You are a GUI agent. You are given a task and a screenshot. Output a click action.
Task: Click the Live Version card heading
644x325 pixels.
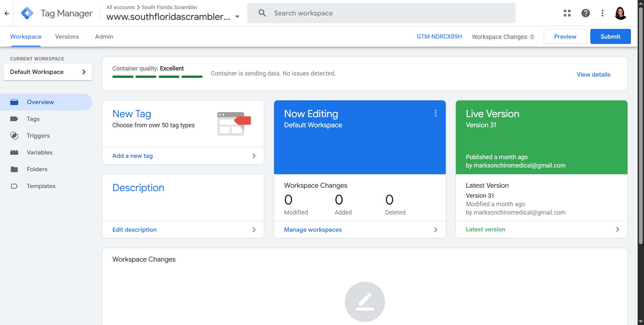(492, 114)
